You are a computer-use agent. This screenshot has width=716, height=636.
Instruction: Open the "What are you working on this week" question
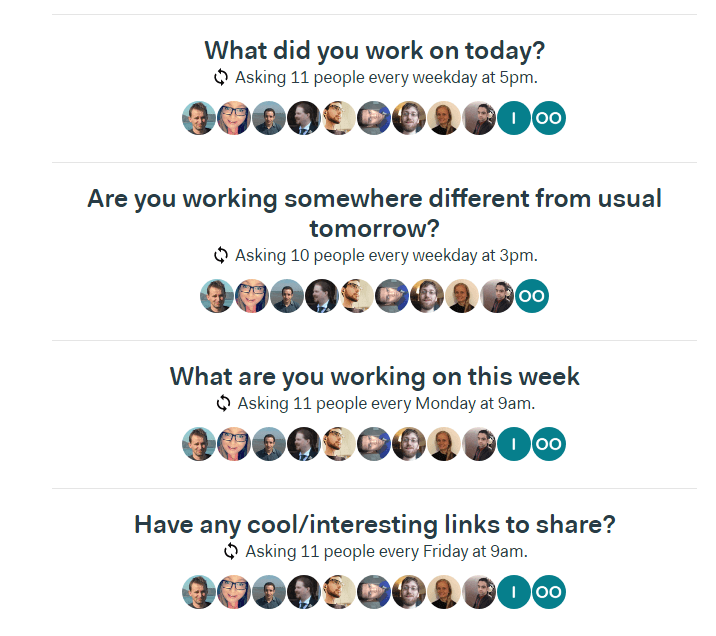(374, 376)
